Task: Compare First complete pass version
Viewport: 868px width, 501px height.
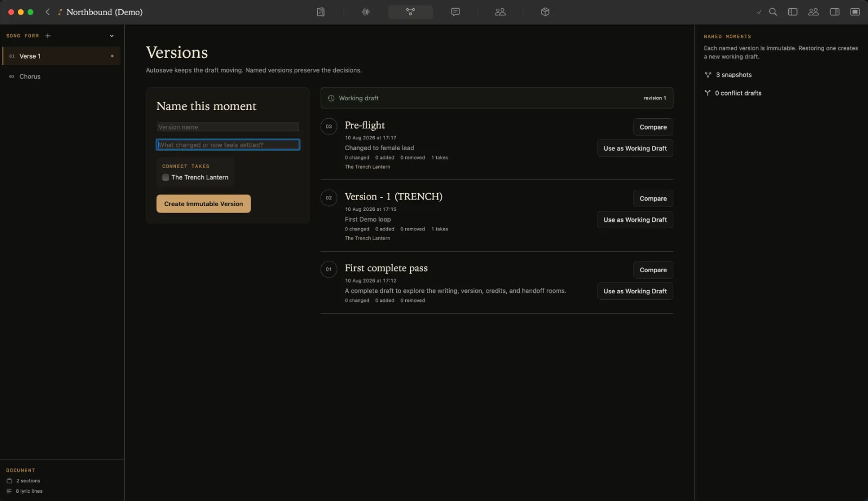Action: click(653, 270)
